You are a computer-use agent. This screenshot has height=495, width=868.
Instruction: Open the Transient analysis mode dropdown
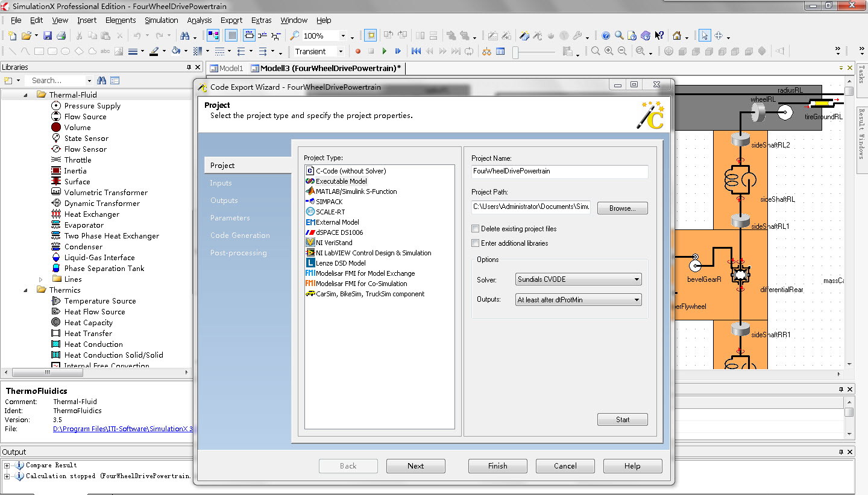tap(341, 52)
